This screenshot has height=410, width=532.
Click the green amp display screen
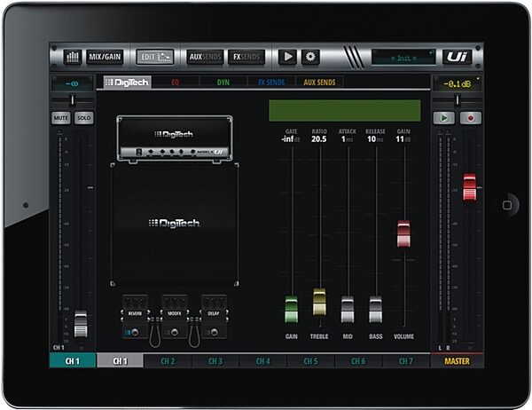click(345, 110)
